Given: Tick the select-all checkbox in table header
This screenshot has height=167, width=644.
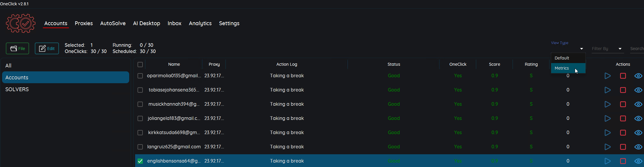Looking at the screenshot, I should tap(140, 65).
